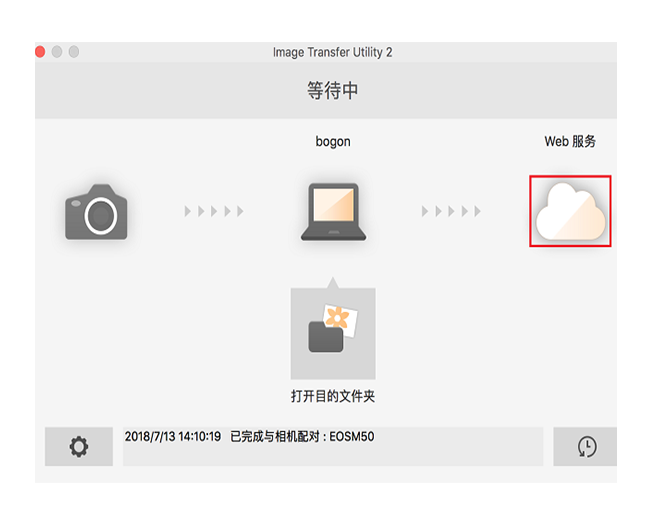Minimize the Image Transfer Utility 2 window
The image size is (652, 525).
57,52
